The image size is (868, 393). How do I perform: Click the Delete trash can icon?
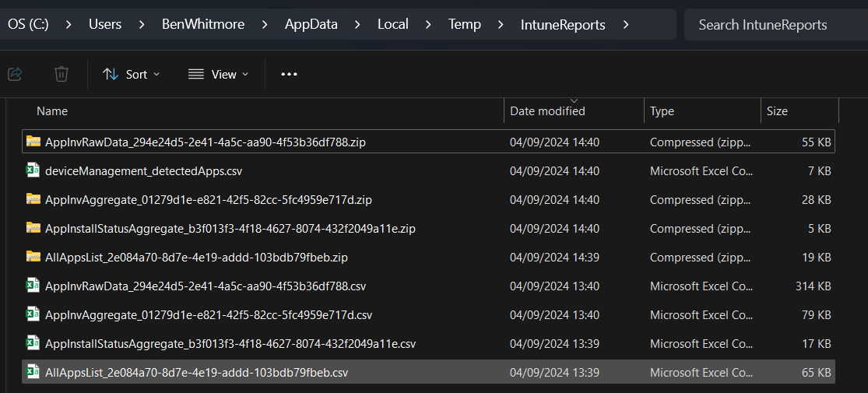[61, 74]
